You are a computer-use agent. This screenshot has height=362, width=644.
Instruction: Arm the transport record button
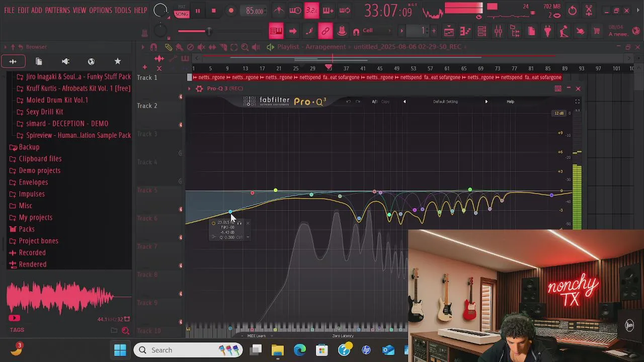coord(231,11)
